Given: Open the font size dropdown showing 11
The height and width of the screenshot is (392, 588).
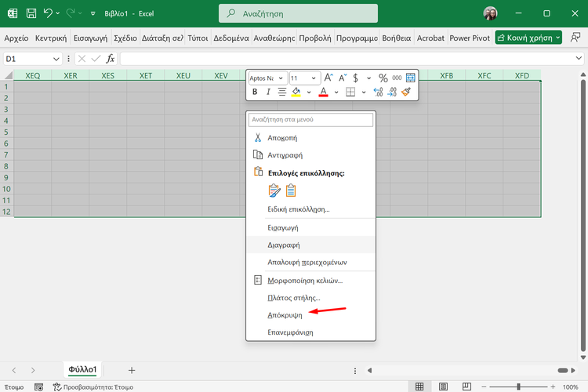Looking at the screenshot, I should [314, 78].
